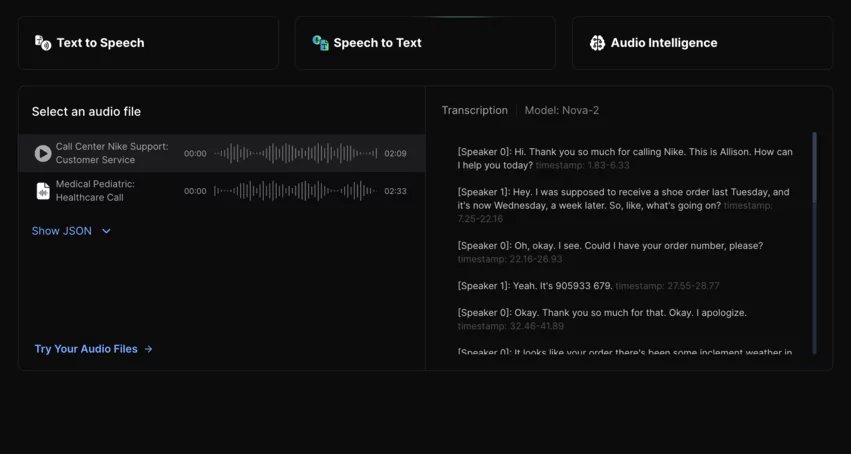Play the Call Center Nike Support audio
Viewport: 851px width, 454px height.
click(43, 154)
